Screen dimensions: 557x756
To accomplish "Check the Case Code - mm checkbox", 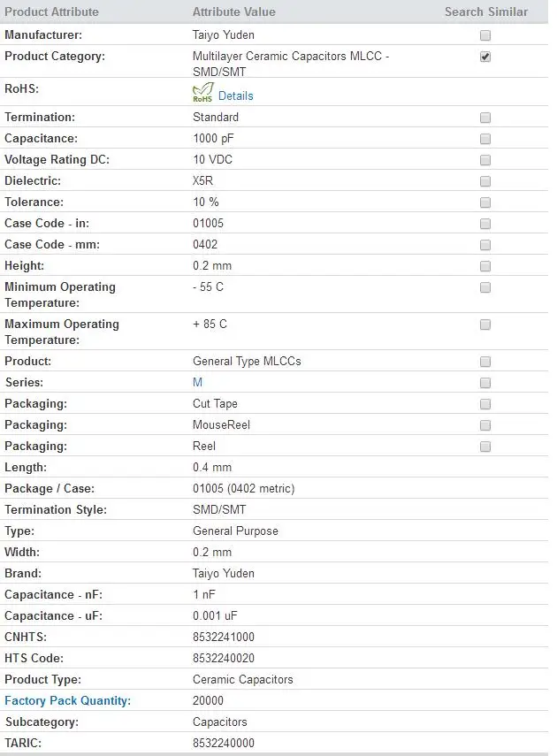I will (485, 245).
